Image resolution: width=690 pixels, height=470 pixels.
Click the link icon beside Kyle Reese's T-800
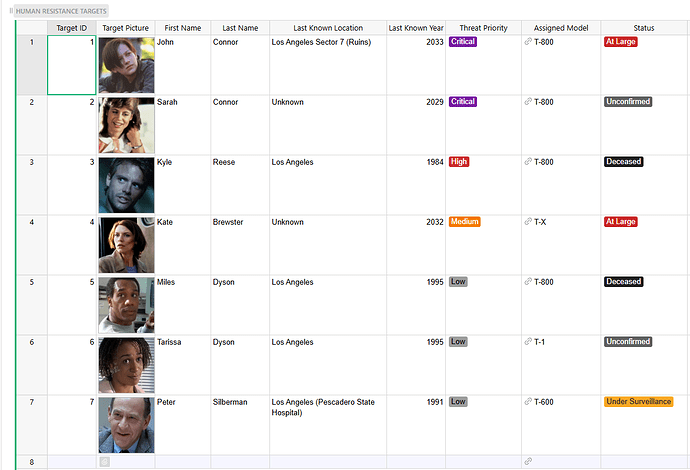click(x=528, y=162)
